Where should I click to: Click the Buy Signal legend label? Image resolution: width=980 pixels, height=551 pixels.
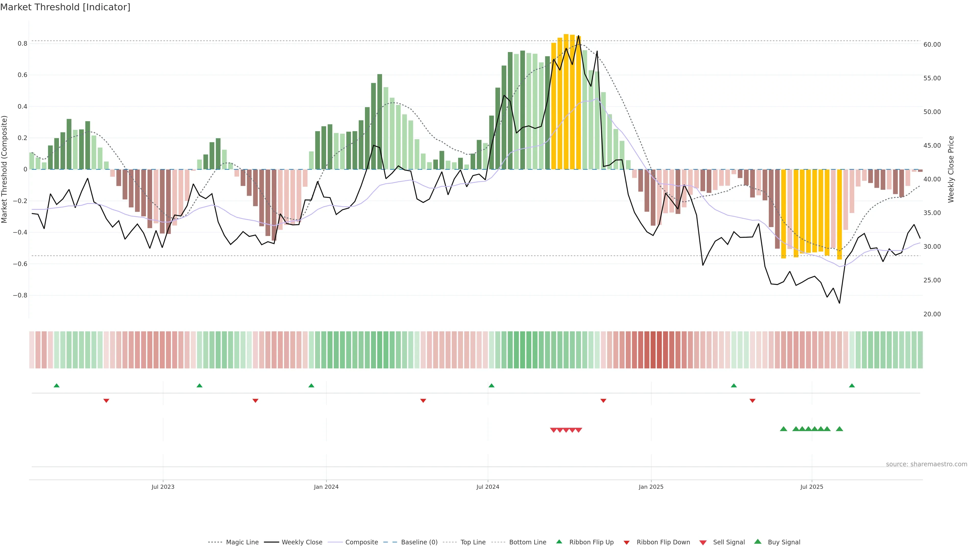pos(784,542)
